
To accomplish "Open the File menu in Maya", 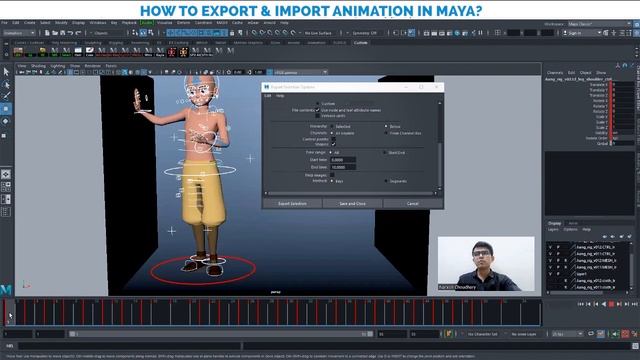I will (4, 23).
